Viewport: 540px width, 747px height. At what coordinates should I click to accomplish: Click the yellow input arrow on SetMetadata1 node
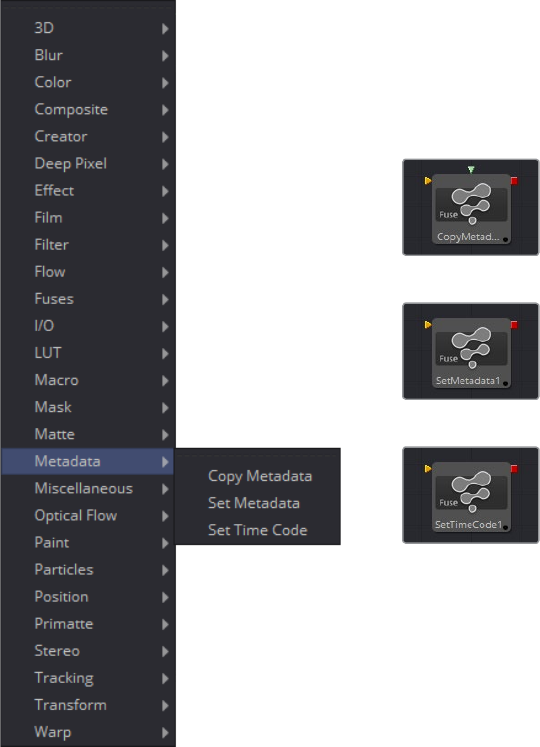(x=428, y=324)
